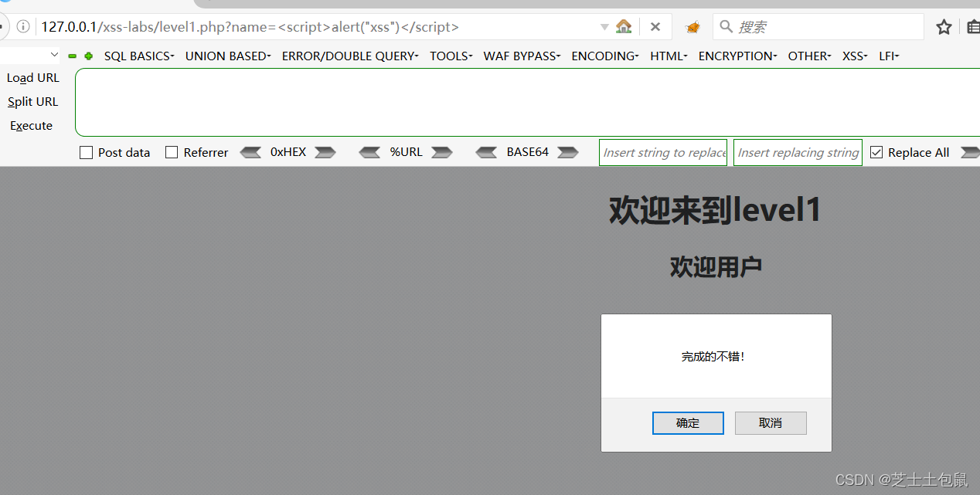Click the right arrow beside %URL

(x=441, y=152)
